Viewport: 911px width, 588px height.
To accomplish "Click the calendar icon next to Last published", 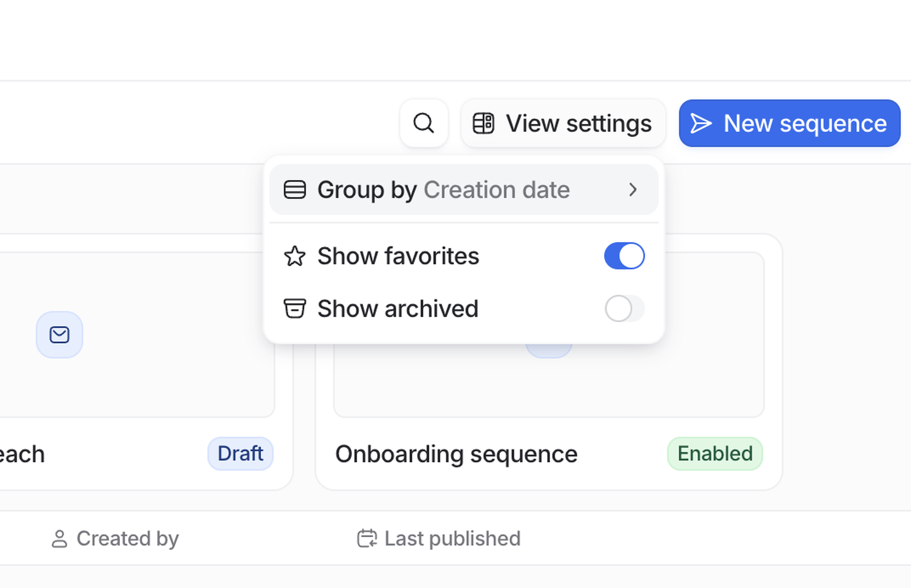I will (x=367, y=539).
